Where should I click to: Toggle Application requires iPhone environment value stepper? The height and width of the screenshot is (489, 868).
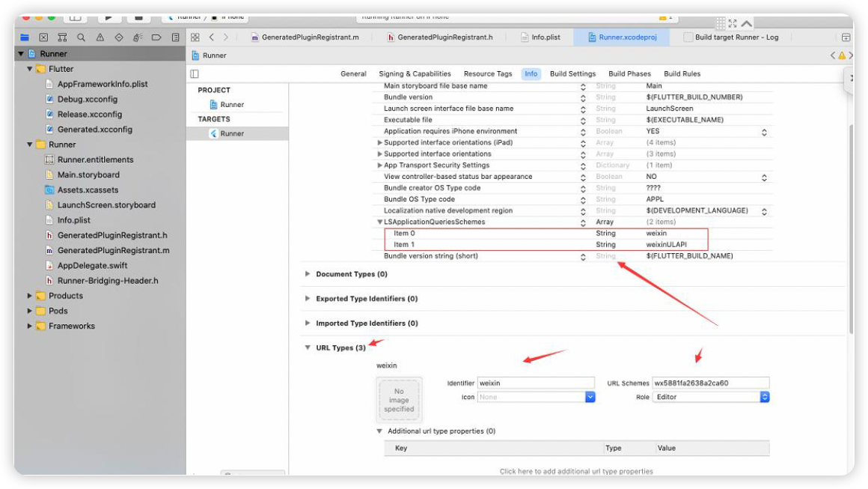(764, 132)
